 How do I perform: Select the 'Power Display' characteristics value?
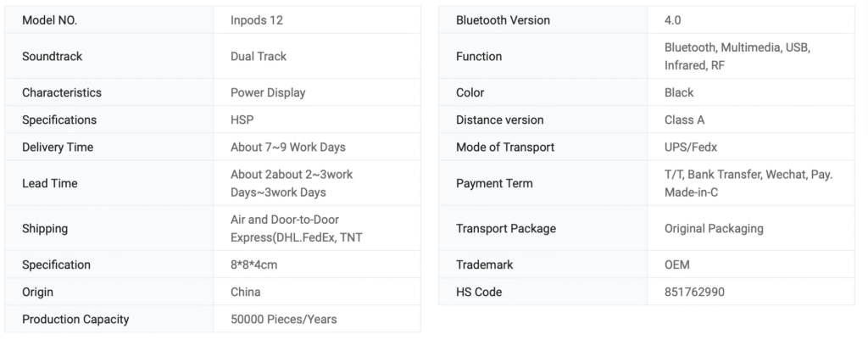click(268, 92)
